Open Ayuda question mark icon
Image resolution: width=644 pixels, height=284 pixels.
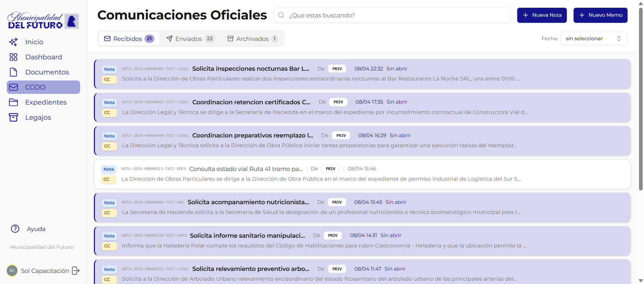click(x=15, y=229)
